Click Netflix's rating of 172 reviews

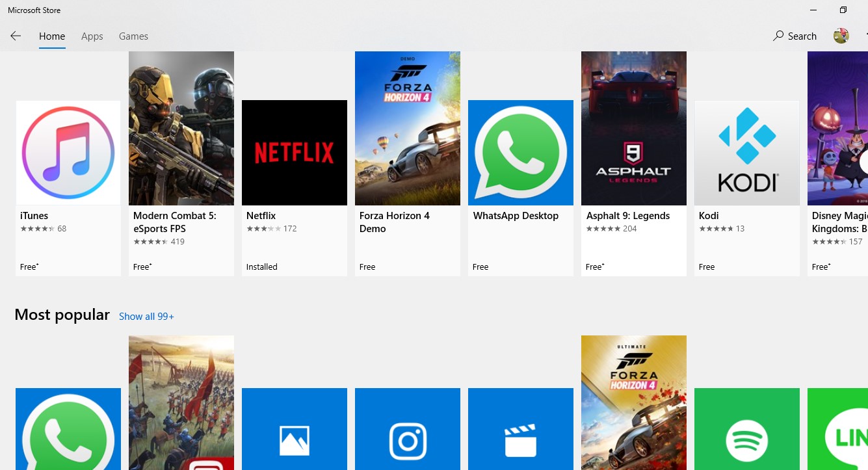coord(272,229)
